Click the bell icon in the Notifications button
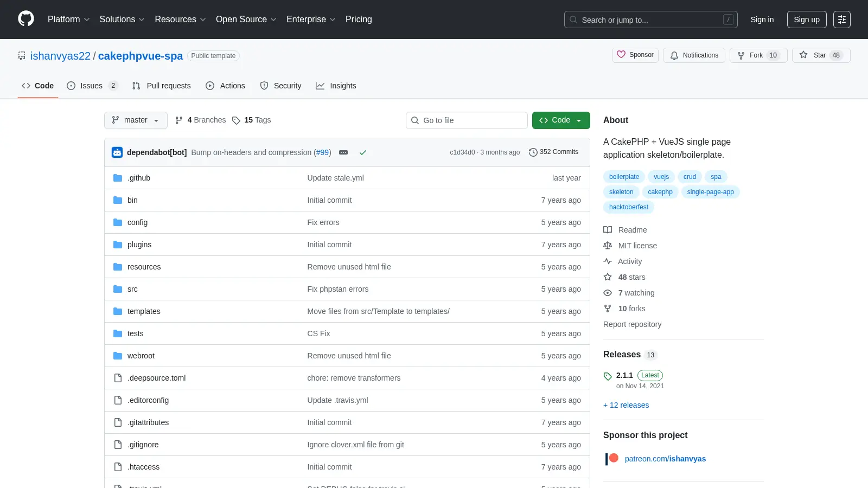Image resolution: width=868 pixels, height=488 pixels. [674, 55]
